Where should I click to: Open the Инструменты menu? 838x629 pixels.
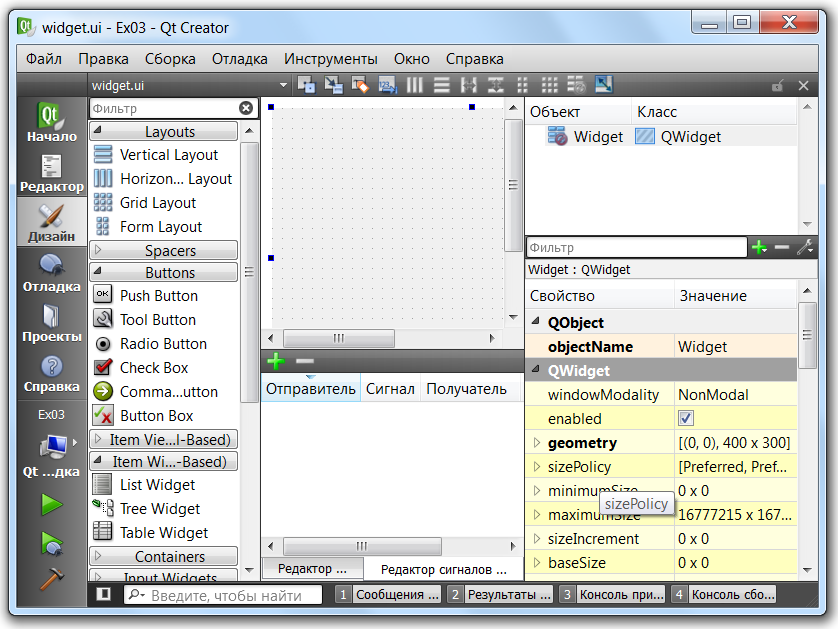click(x=331, y=59)
